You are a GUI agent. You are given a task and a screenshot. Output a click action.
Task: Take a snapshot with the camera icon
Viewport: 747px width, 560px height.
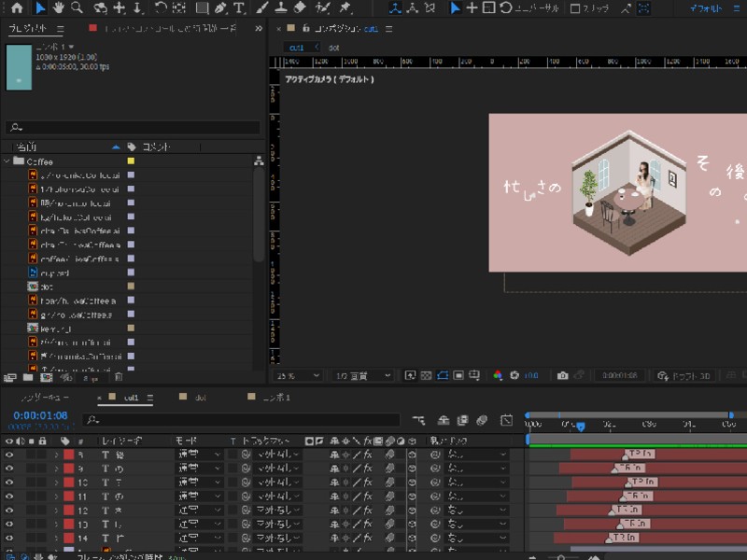562,375
